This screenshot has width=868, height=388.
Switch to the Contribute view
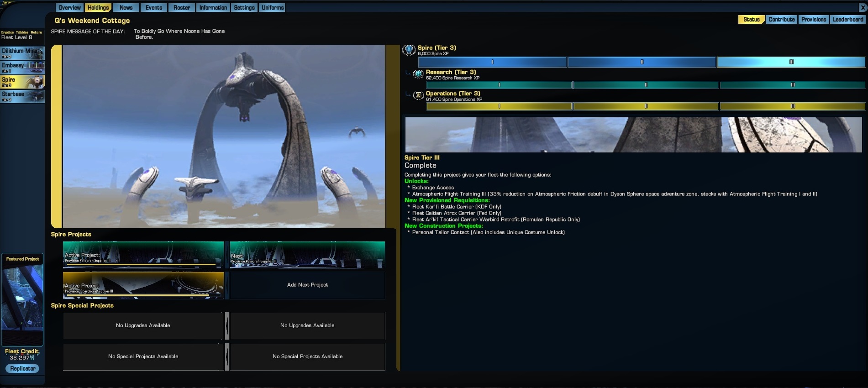click(x=781, y=20)
